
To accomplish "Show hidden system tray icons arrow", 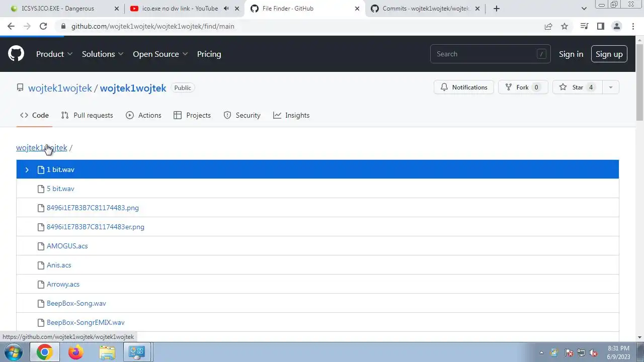I will tap(541, 352).
